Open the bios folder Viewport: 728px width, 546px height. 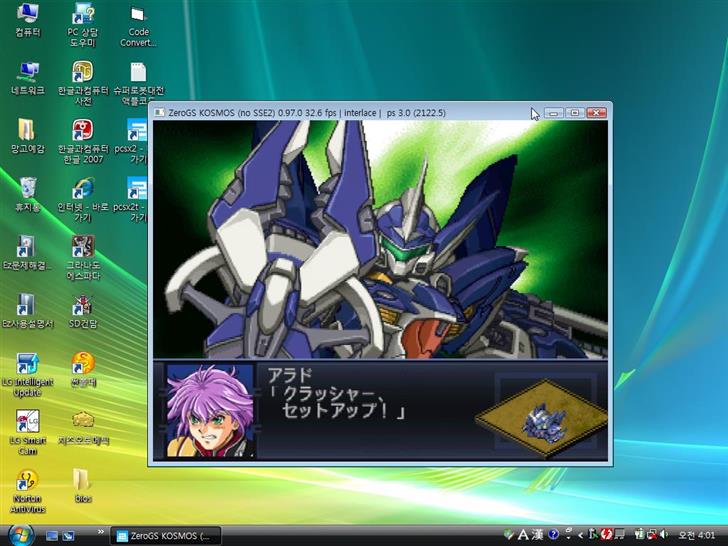point(83,486)
